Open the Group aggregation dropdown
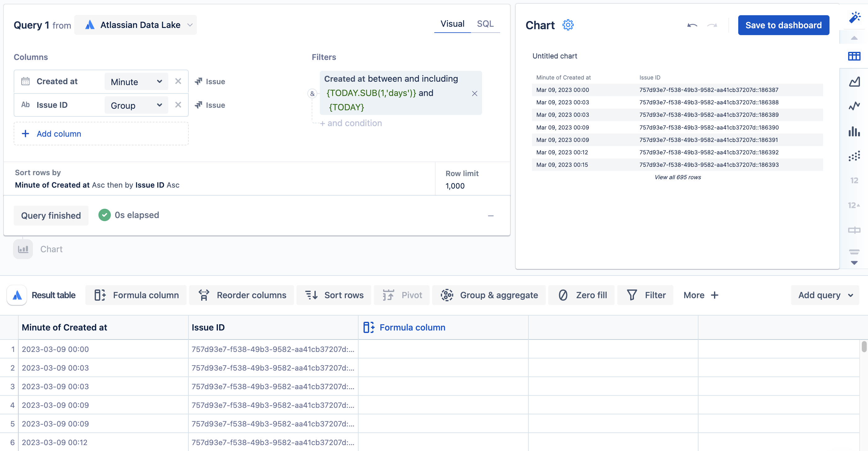This screenshot has width=868, height=451. (136, 105)
